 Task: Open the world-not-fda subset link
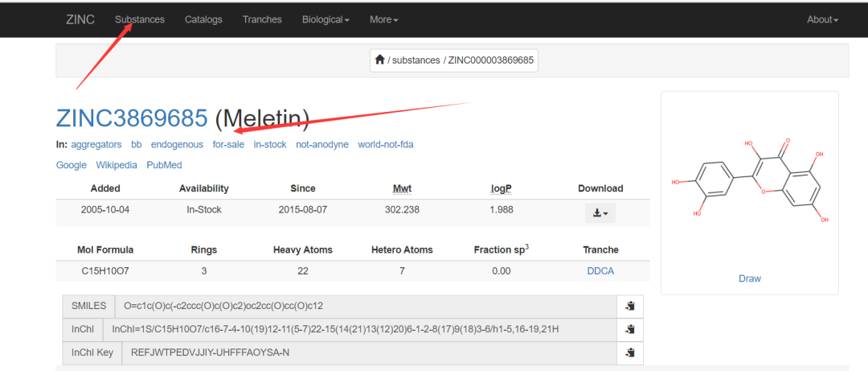pos(386,145)
